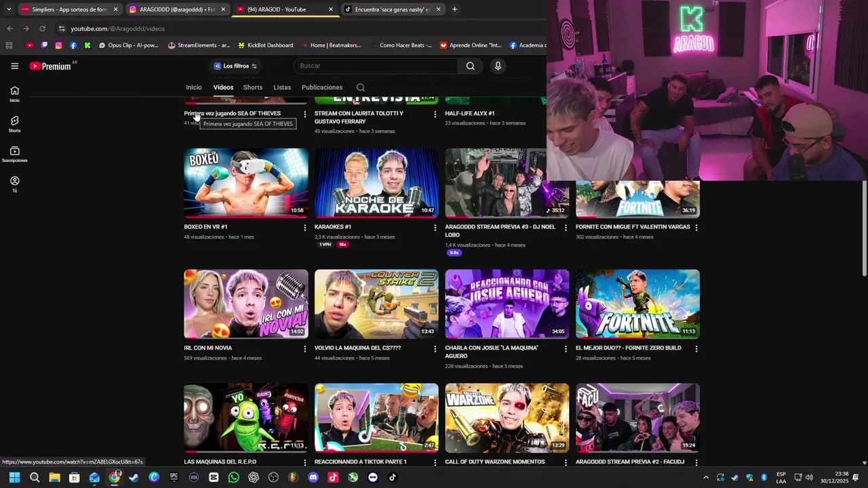Image resolution: width=868 pixels, height=488 pixels.
Task: Open CapCut from the taskbar
Action: point(214,477)
